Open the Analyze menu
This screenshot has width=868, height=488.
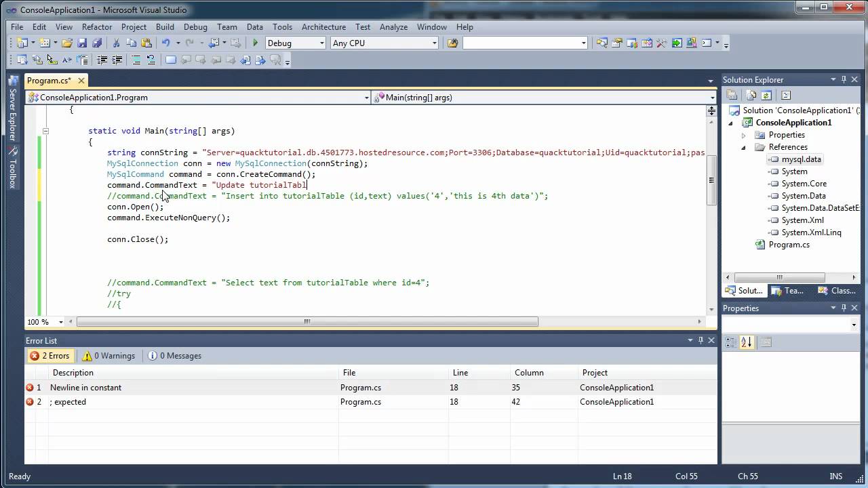393,27
